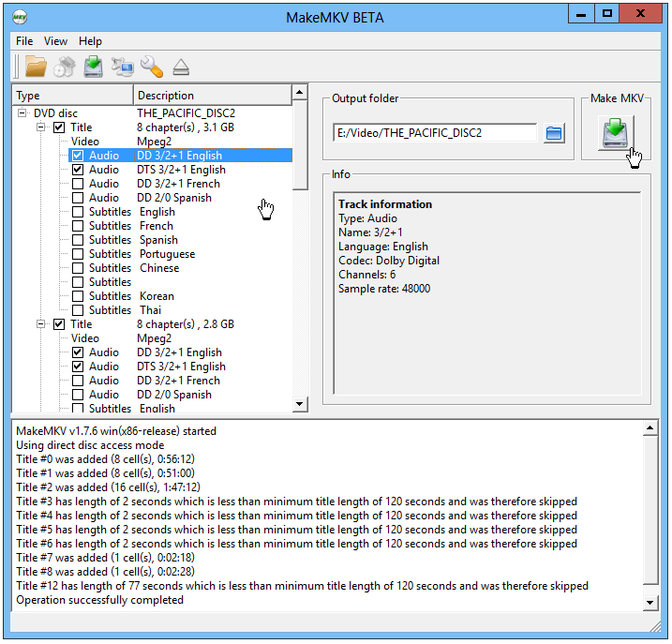Collapse the 3.1 GB Title node
The image size is (672, 644).
[40, 127]
